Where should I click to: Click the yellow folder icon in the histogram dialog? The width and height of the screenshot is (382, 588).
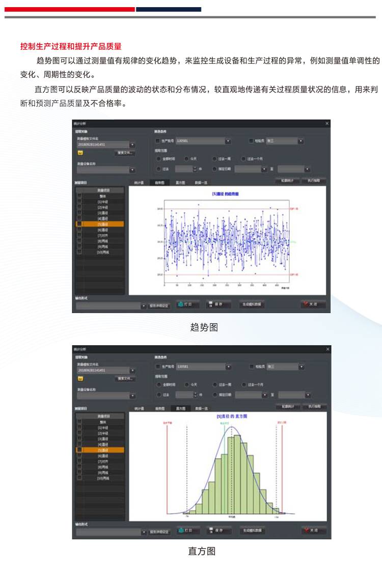point(80,378)
